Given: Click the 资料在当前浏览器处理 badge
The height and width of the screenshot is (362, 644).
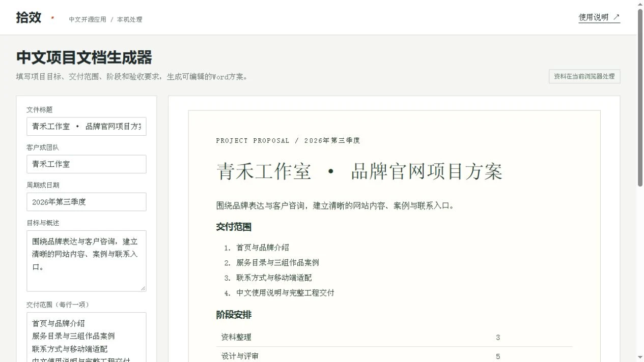Looking at the screenshot, I should pos(584,76).
